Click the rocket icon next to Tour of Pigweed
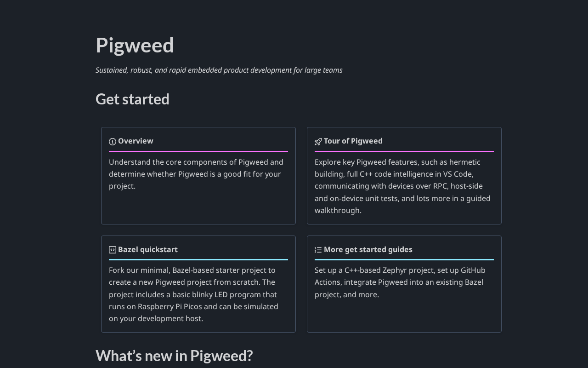Viewport: 588px width, 368px height. point(318,142)
